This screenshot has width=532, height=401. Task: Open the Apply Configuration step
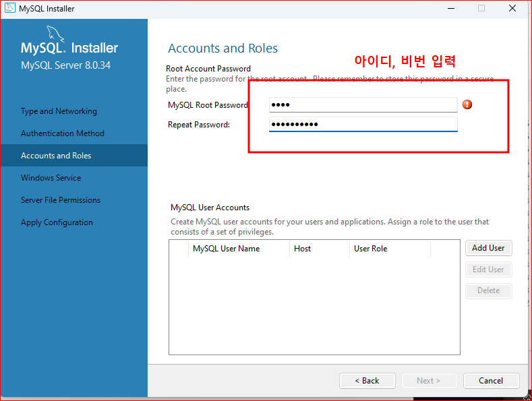click(57, 222)
